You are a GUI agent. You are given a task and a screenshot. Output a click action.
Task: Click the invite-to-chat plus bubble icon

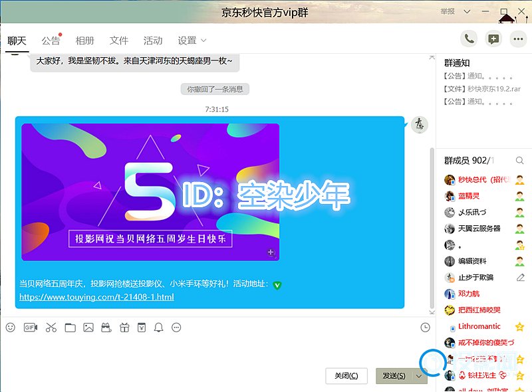coord(493,39)
